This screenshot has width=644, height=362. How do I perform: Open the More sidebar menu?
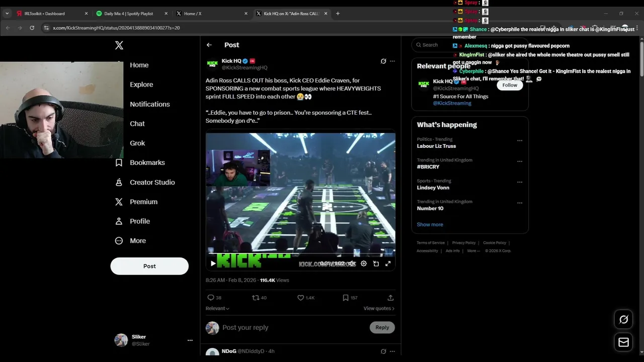131,241
